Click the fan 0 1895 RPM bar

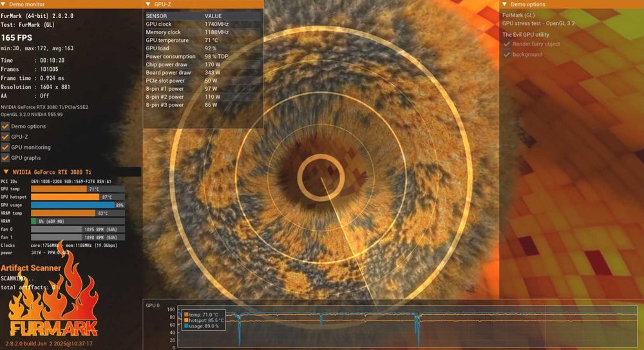(x=78, y=229)
